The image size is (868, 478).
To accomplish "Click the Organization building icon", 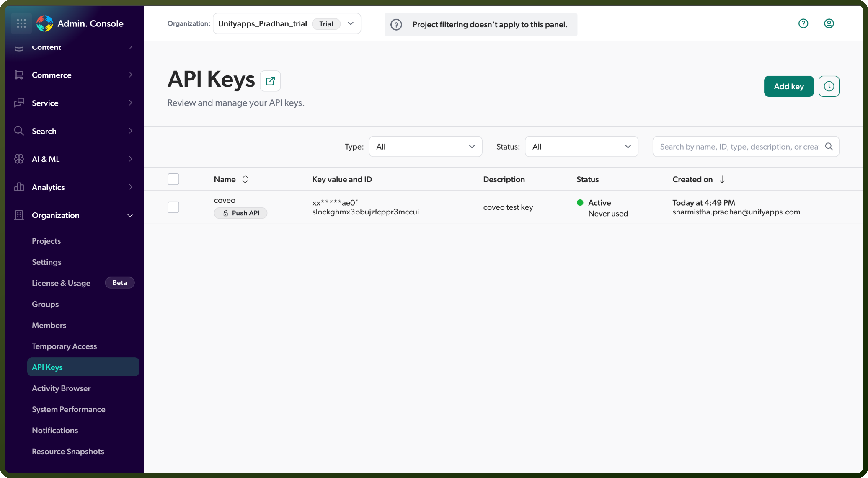I will click(19, 215).
